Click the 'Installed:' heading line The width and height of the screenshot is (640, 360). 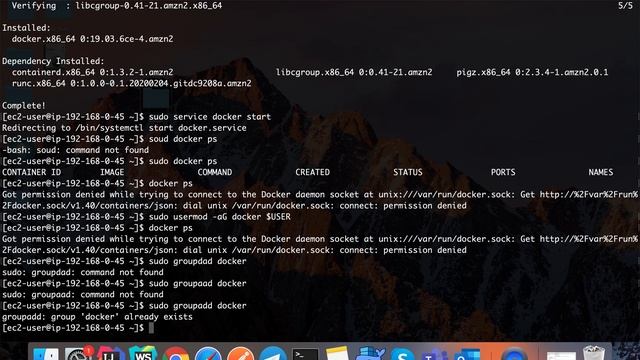coord(26,28)
